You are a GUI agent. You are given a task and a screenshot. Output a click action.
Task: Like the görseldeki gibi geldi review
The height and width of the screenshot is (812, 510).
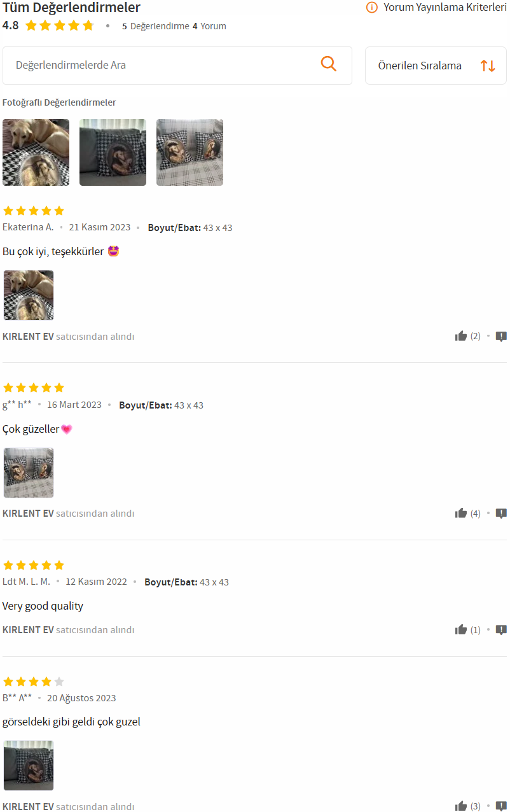pyautogui.click(x=461, y=806)
